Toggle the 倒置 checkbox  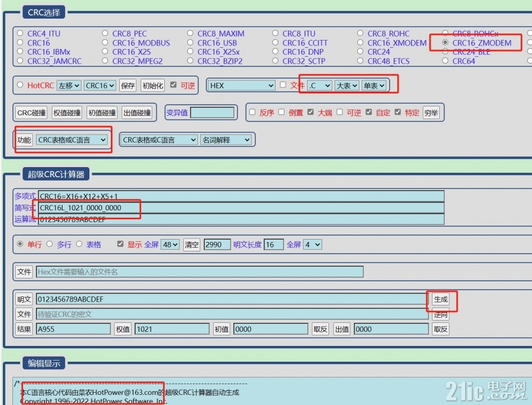[281, 112]
